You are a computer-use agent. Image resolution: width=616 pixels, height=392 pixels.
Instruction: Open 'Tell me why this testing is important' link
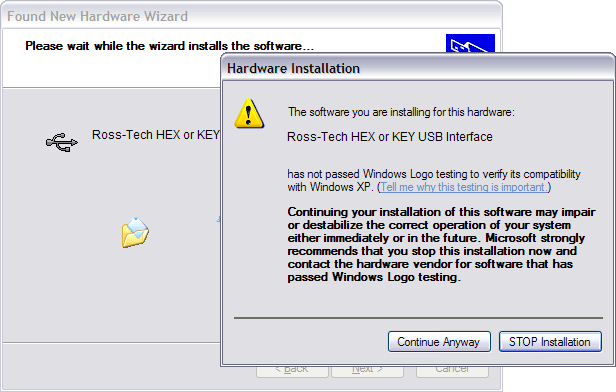pyautogui.click(x=464, y=187)
